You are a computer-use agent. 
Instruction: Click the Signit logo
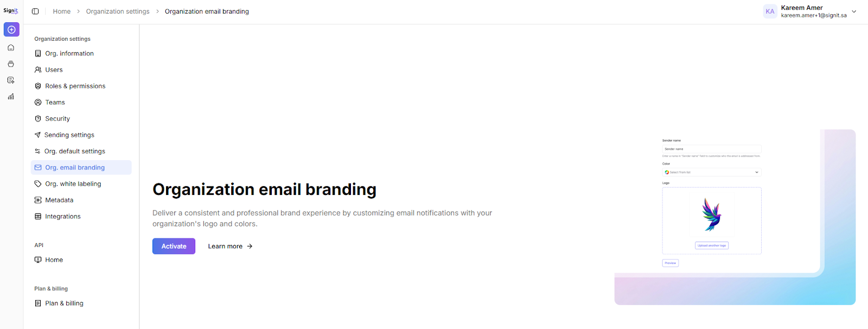[x=11, y=10]
